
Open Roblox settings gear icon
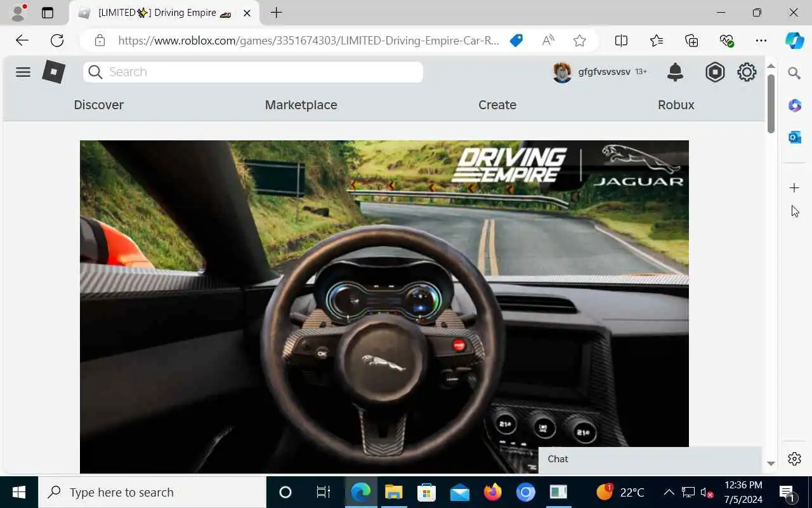click(747, 72)
